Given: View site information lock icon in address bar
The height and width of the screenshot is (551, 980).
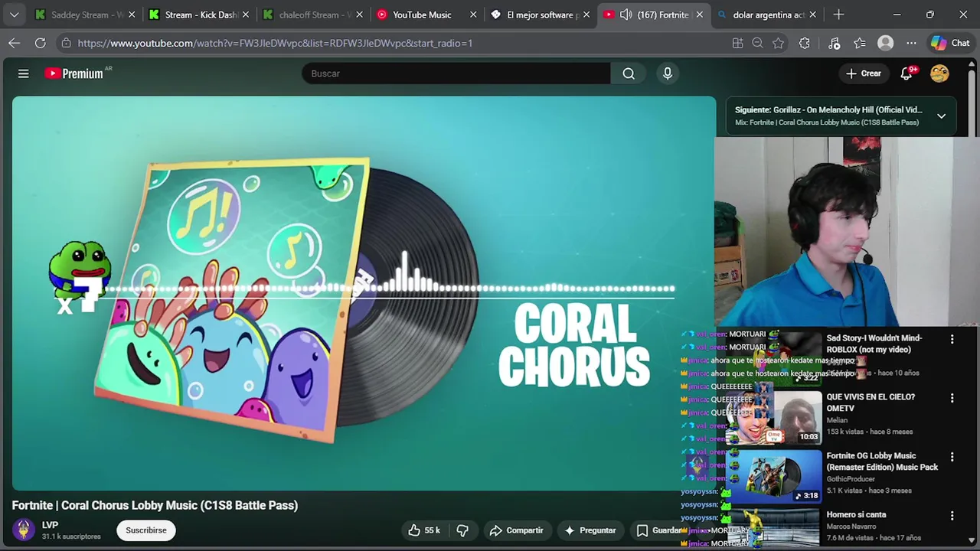Looking at the screenshot, I should pyautogui.click(x=66, y=43).
